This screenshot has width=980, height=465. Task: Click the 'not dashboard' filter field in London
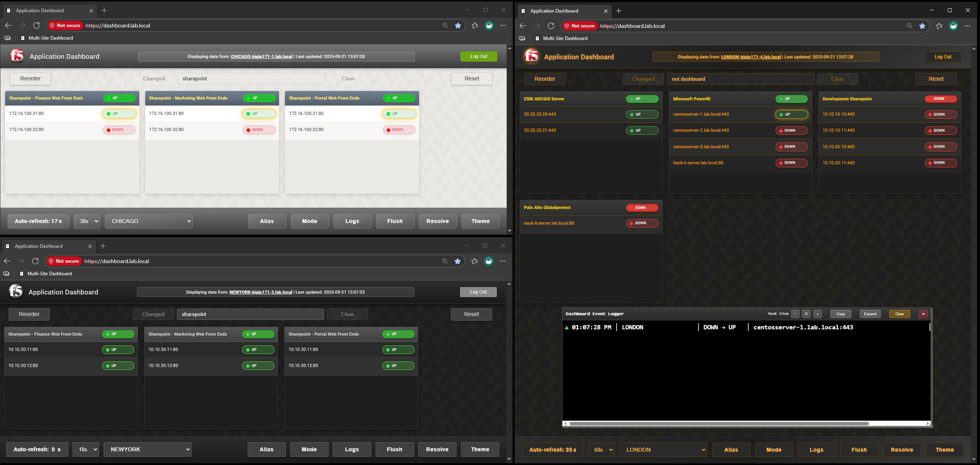click(741, 79)
